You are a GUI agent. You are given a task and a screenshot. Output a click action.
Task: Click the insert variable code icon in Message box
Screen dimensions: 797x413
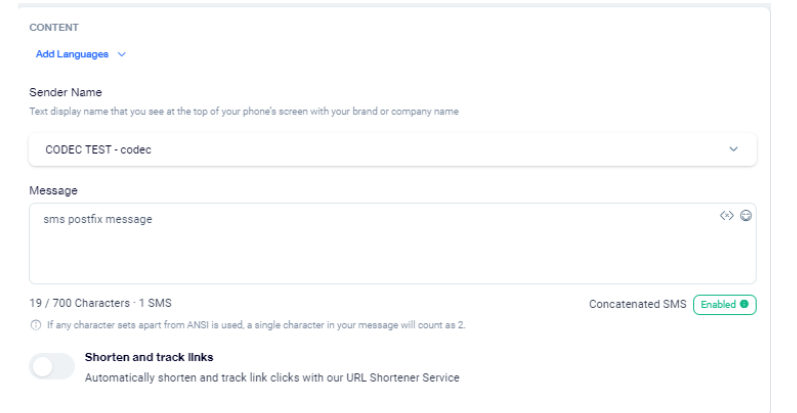click(x=727, y=216)
